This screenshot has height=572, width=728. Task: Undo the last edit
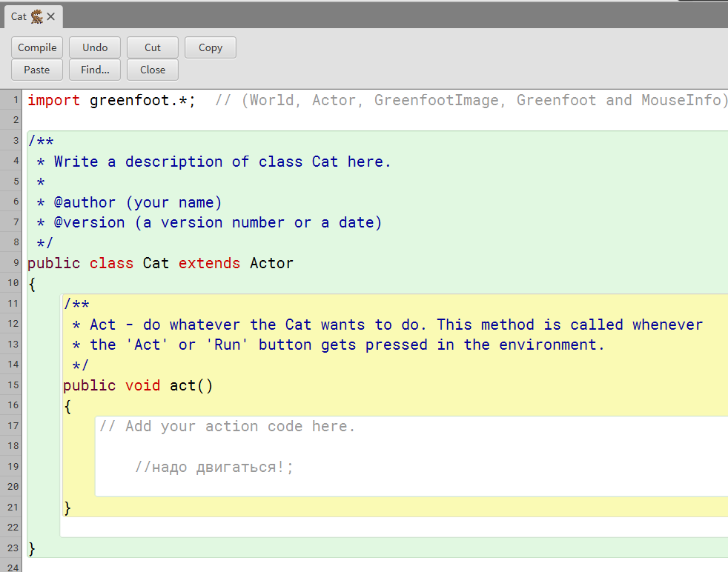(x=95, y=47)
